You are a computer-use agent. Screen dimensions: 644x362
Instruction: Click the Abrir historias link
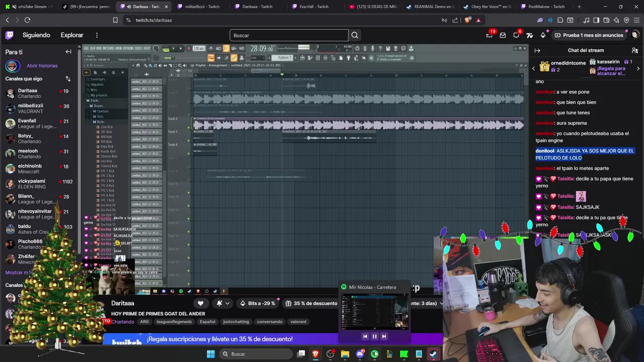coord(42,66)
